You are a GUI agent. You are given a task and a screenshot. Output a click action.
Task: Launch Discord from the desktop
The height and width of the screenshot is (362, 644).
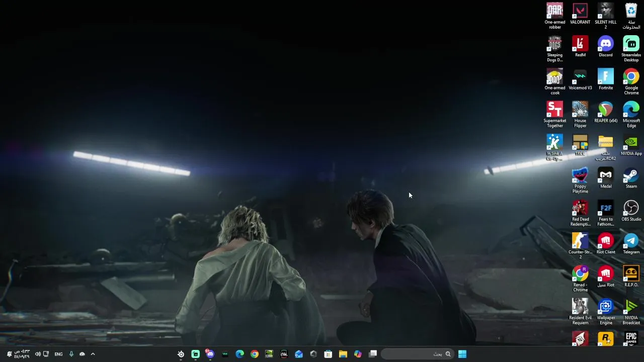(605, 47)
